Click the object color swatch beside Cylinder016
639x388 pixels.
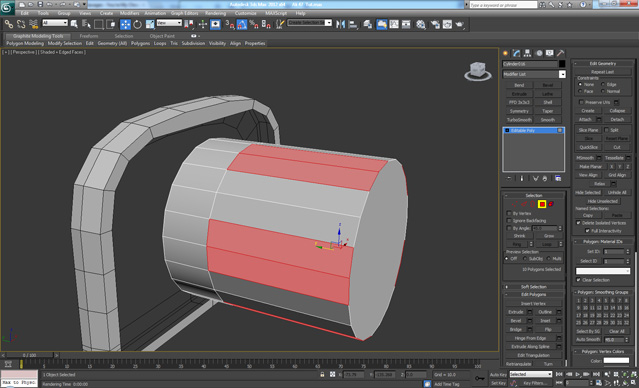(x=562, y=64)
